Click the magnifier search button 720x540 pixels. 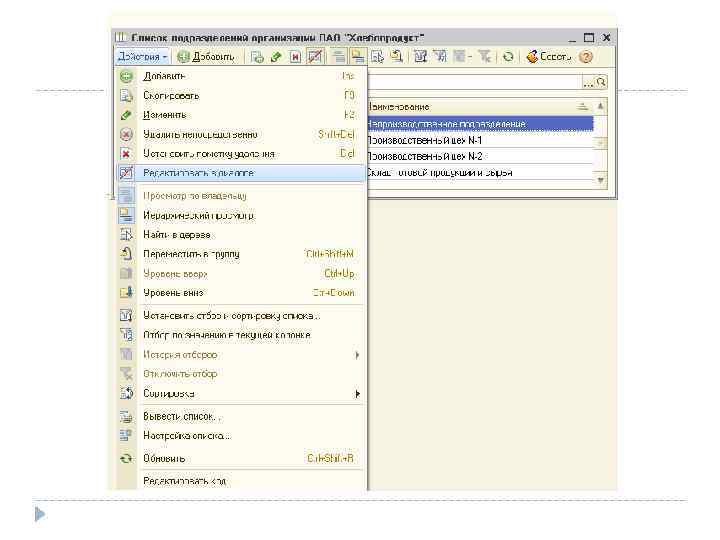tap(601, 82)
